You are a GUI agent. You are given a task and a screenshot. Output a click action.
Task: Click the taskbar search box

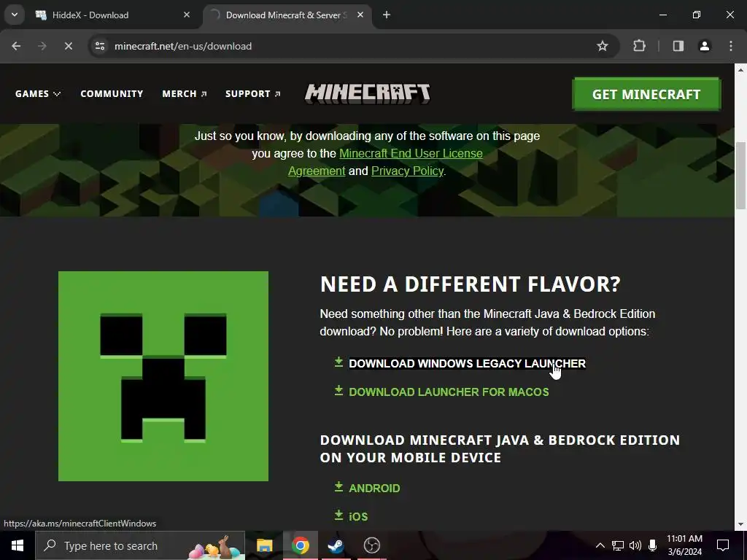pos(140,545)
